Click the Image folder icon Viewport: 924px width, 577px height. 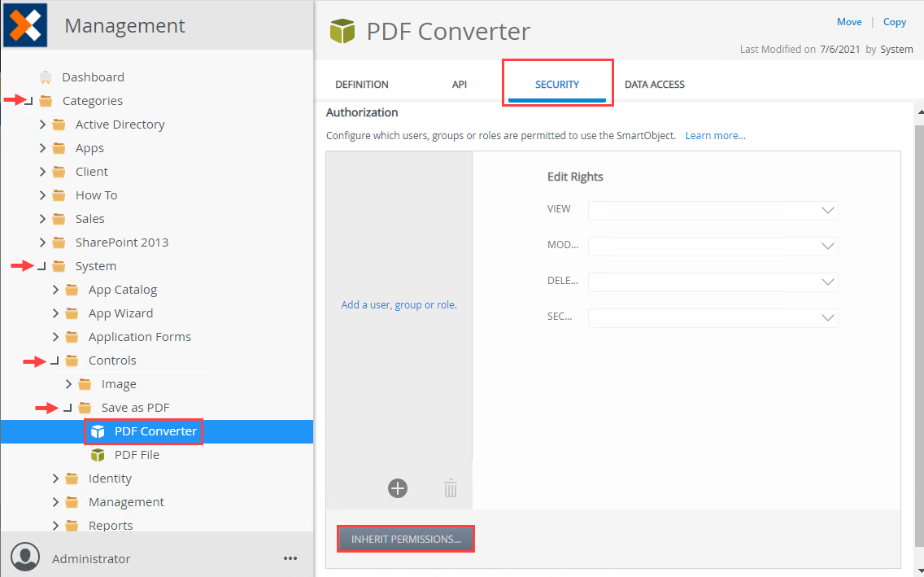click(85, 383)
